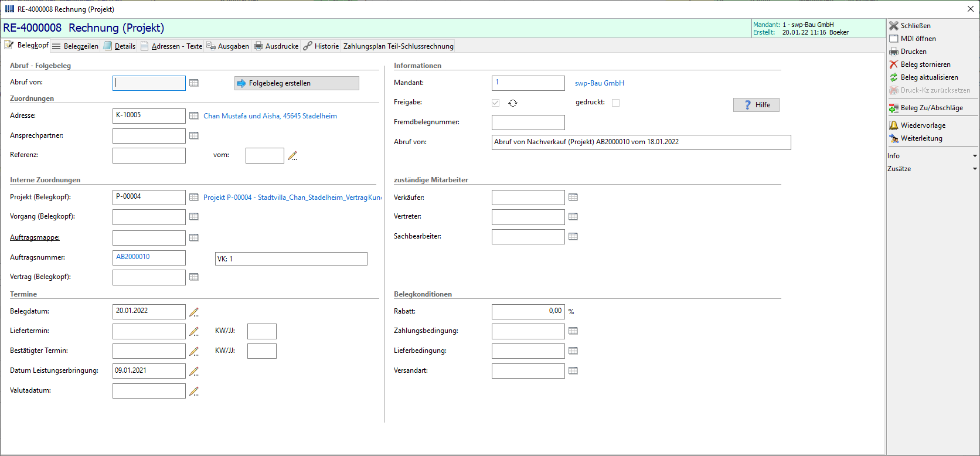Image resolution: width=980 pixels, height=456 pixels.
Task: Click the Belegdatum field showing 20.01.2022
Action: click(149, 312)
